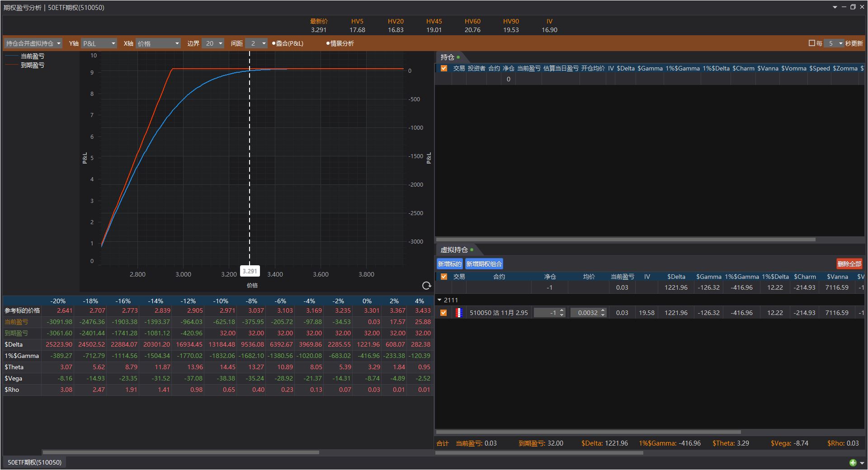Viewport: 868px width, 470px height.
Task: Click the arrow next to the green plus
Action: (862, 463)
